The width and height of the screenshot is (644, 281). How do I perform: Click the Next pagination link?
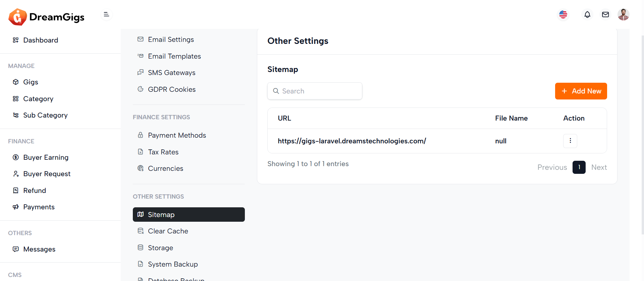[599, 167]
